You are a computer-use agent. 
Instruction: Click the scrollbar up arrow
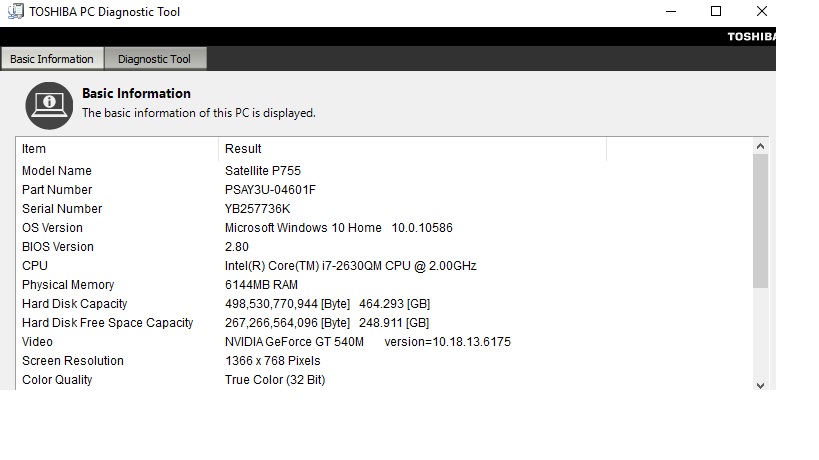tap(760, 147)
